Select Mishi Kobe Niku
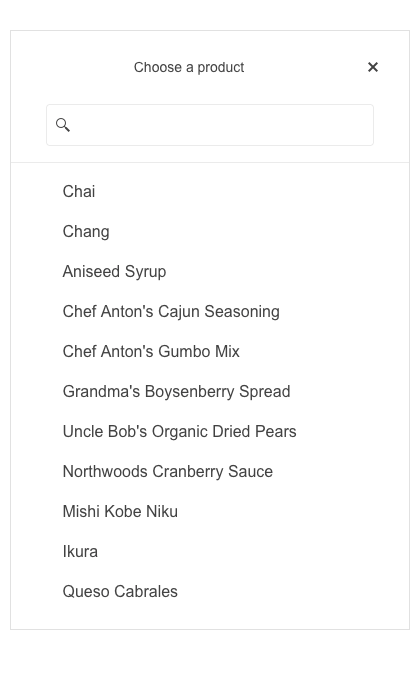Viewport: 420px width, 690px height. click(x=210, y=512)
